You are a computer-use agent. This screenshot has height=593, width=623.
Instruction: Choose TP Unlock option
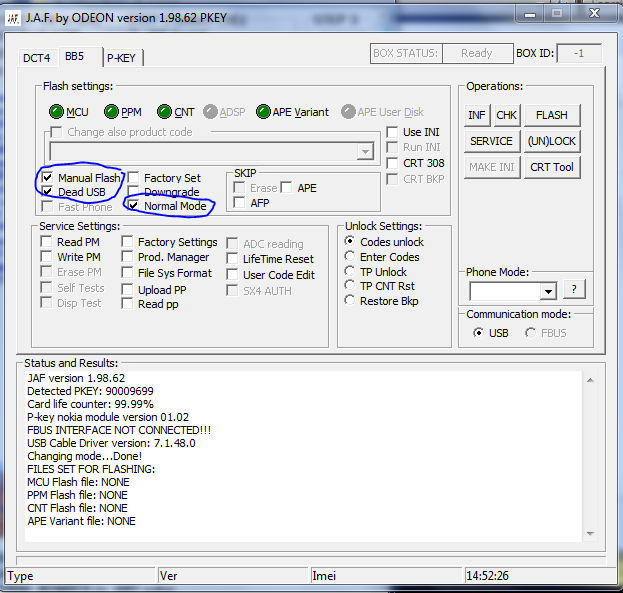point(350,271)
